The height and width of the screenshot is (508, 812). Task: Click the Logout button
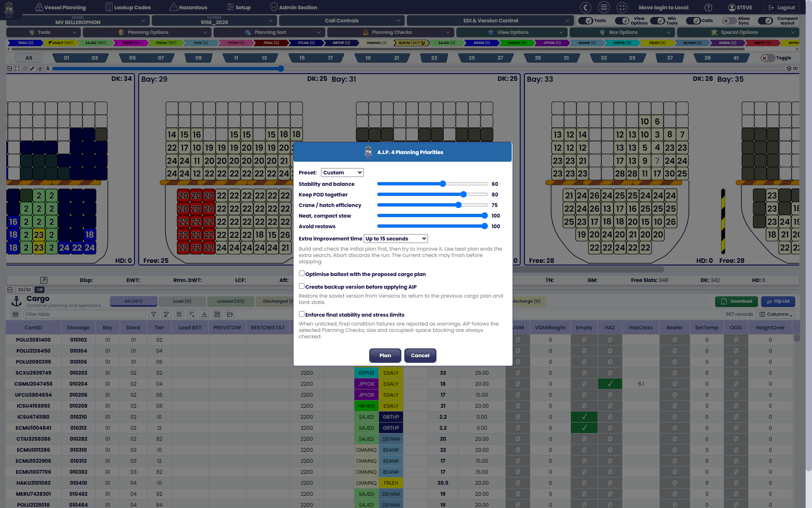click(x=782, y=8)
